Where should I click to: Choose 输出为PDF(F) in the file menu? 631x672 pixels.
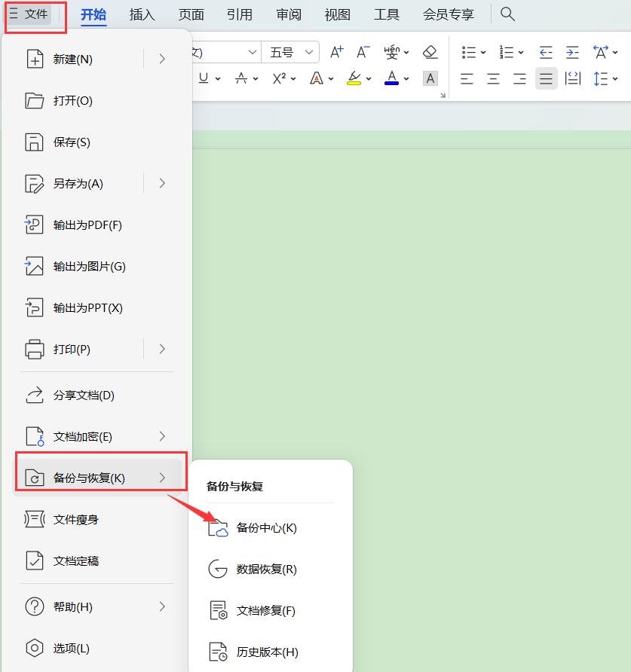point(87,225)
